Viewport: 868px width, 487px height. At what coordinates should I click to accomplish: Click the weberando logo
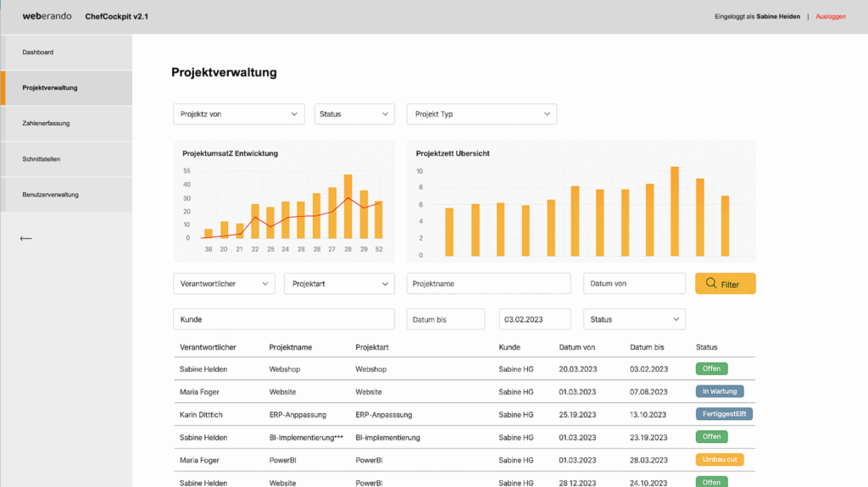[x=47, y=16]
